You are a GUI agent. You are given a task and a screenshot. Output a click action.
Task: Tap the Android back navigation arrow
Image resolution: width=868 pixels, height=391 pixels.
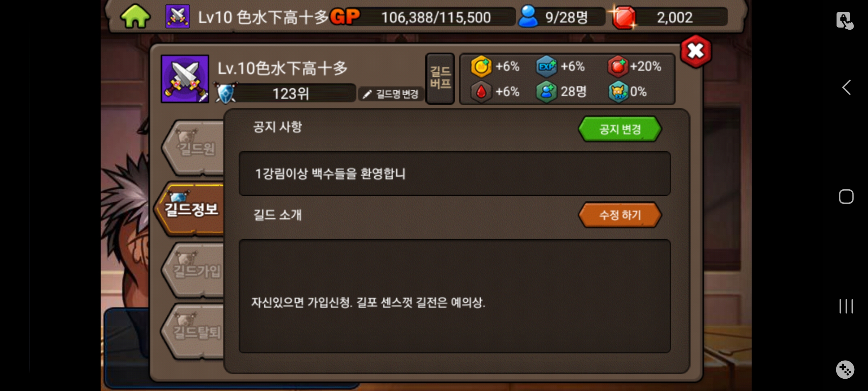point(846,87)
